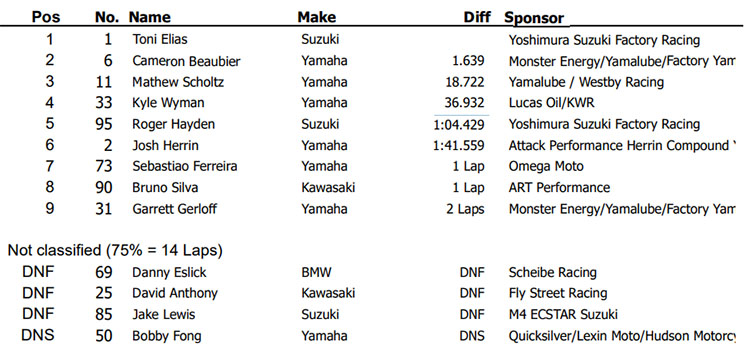Click the Sponsor column header
Viewport: 745px width, 361px height.
coord(534,18)
